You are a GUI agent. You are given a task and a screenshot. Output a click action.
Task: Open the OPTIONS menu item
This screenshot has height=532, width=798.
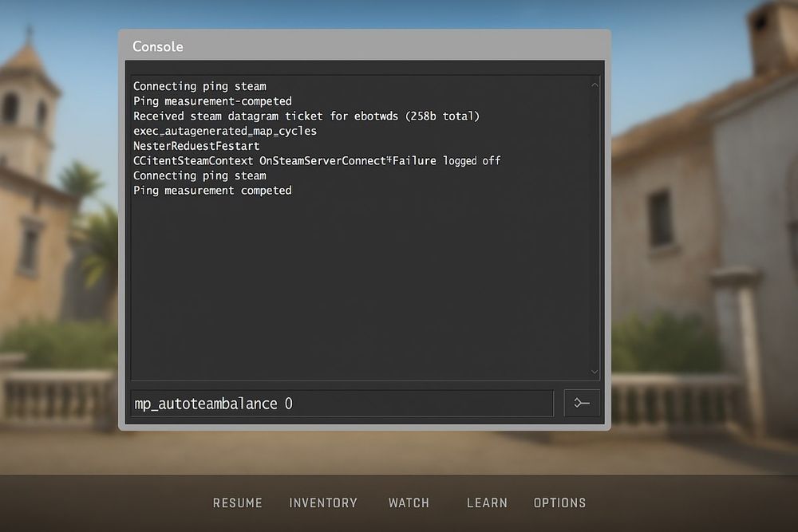pos(560,503)
